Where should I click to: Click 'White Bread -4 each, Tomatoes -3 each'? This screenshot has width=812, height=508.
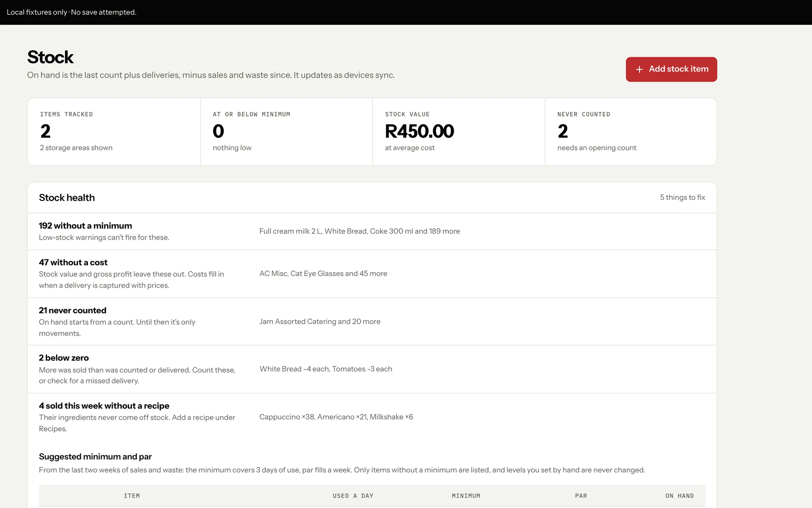click(326, 369)
